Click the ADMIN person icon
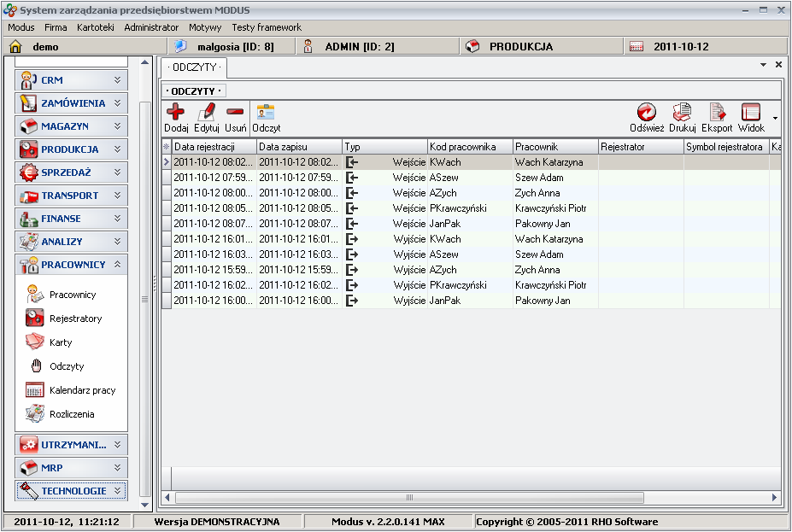The image size is (792, 532). (x=308, y=46)
